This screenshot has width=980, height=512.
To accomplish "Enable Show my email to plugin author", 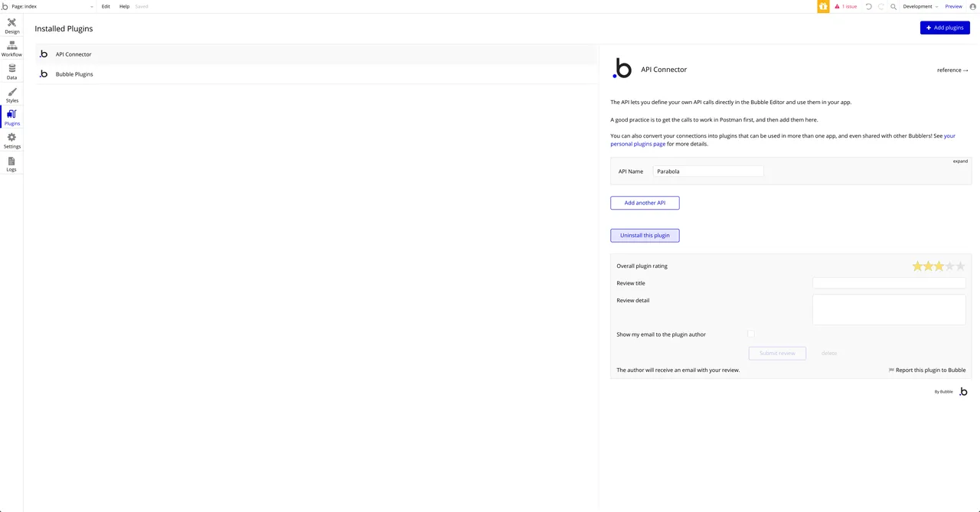I will [x=751, y=334].
